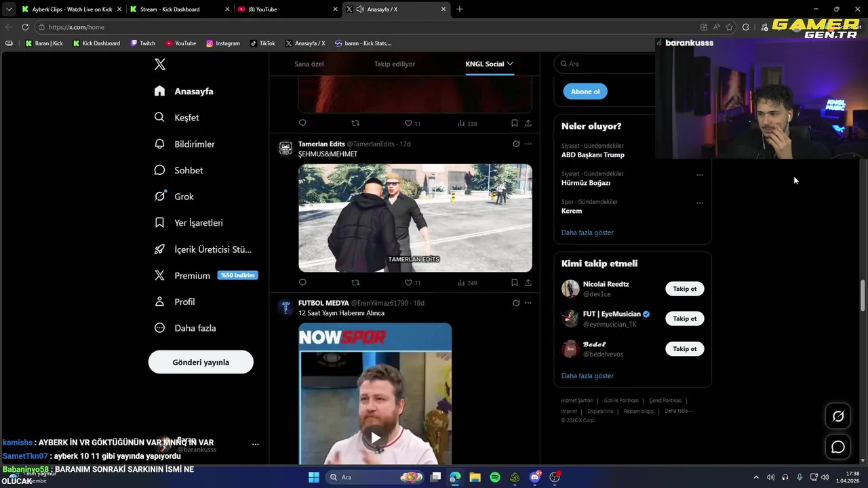The height and width of the screenshot is (488, 868).
Task: Like the Tamerlan Edits post
Action: (412, 283)
